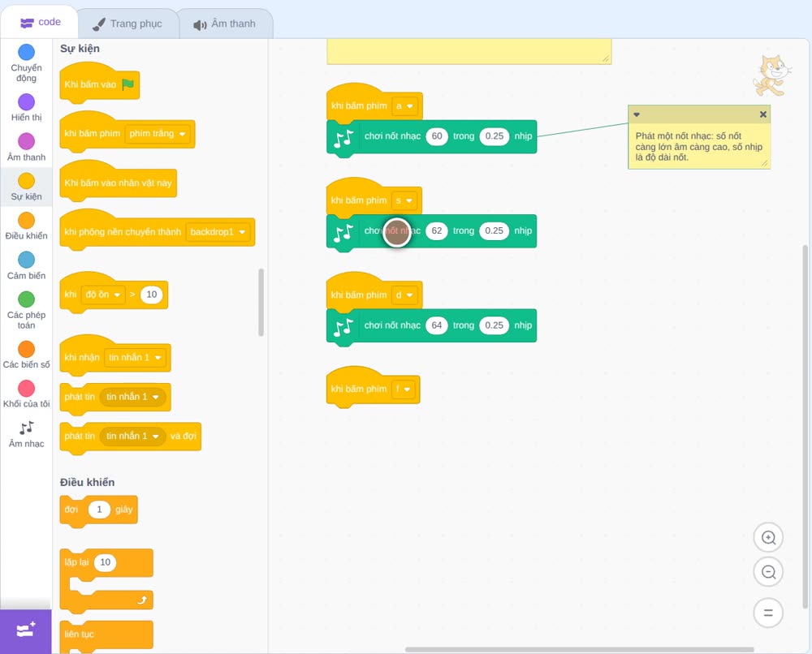Viewport: 812px width, 654px height.
Task: Open the key dropdown showing 'd'
Action: (404, 295)
